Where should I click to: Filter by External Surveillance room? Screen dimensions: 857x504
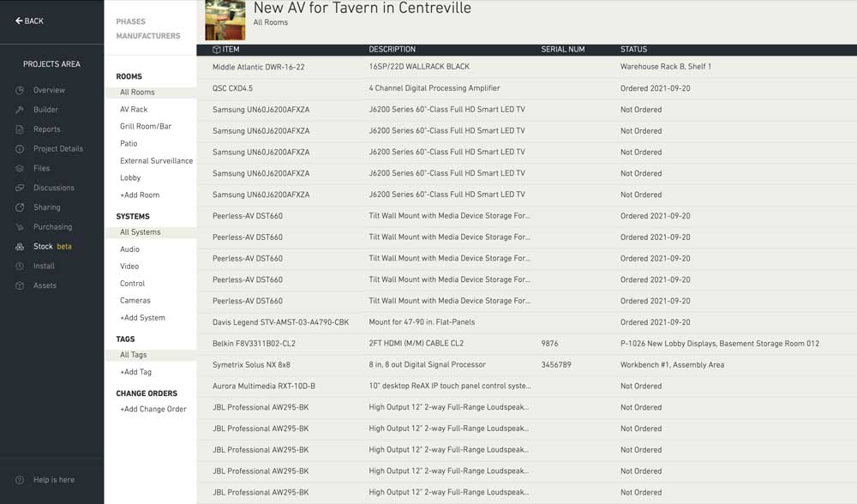coord(156,160)
